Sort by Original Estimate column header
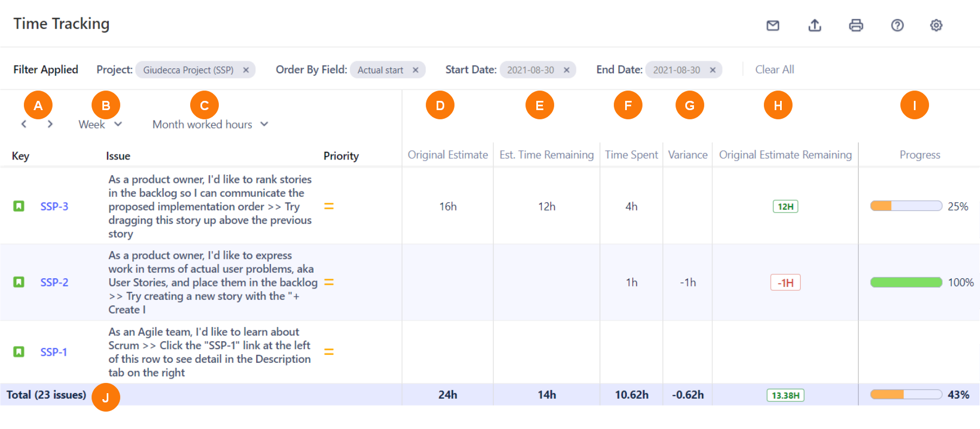This screenshot has height=429, width=980. point(447,155)
